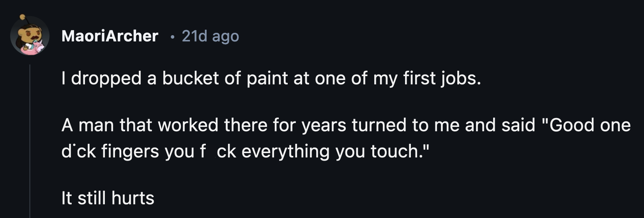
Task: Click the word "everything" in the quote
Action: pos(286,152)
